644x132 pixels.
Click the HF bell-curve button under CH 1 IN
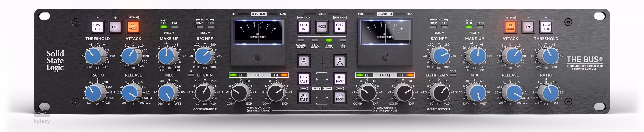point(303,61)
